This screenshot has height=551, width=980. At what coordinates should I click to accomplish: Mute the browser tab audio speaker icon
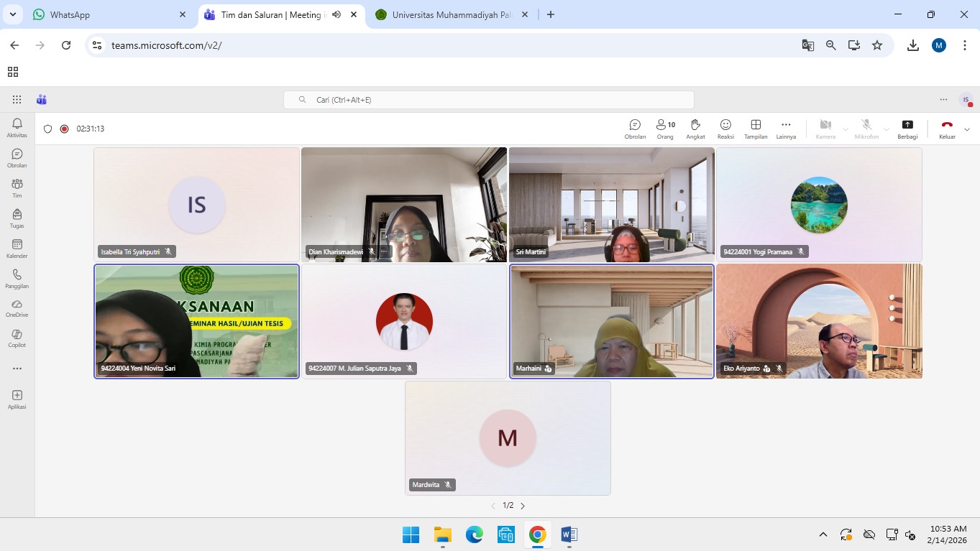336,14
